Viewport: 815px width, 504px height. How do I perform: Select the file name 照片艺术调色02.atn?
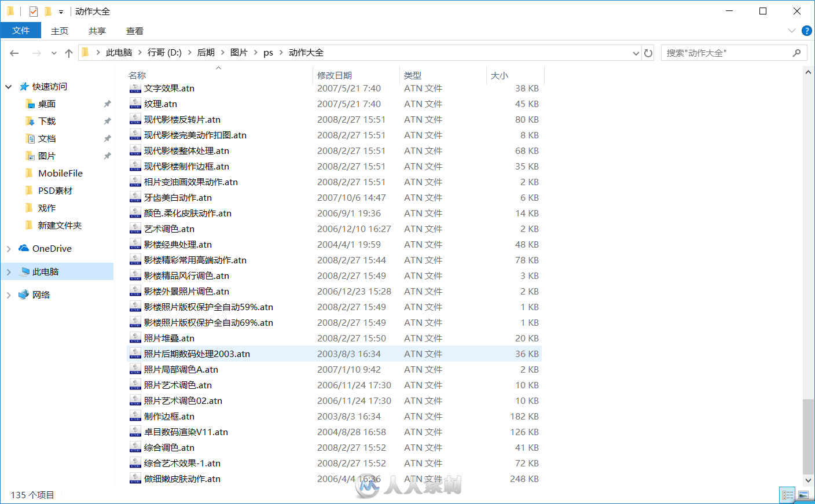tap(183, 401)
